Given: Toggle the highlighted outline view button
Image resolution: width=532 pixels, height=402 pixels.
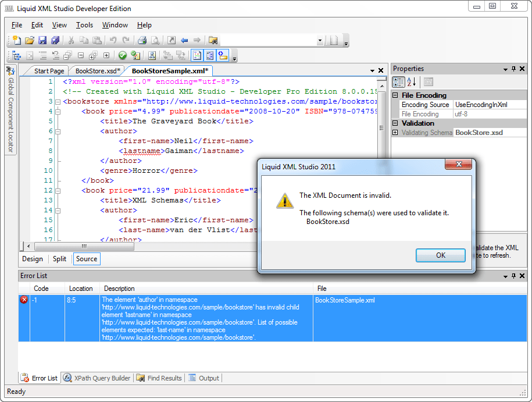Looking at the screenshot, I should [210, 55].
